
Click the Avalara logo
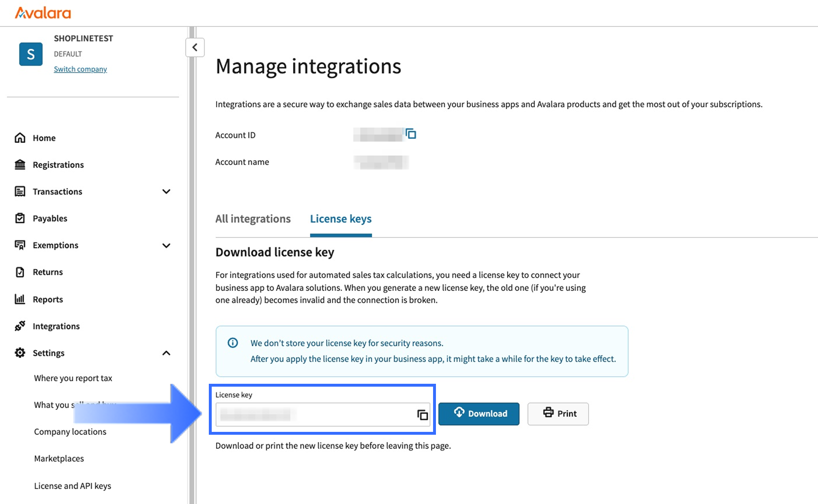(x=43, y=13)
